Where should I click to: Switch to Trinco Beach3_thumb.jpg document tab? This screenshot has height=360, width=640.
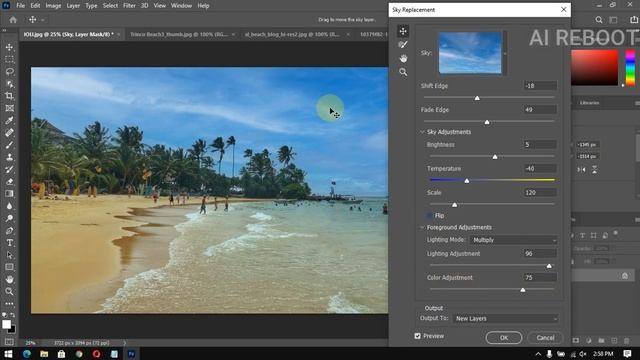(x=179, y=35)
